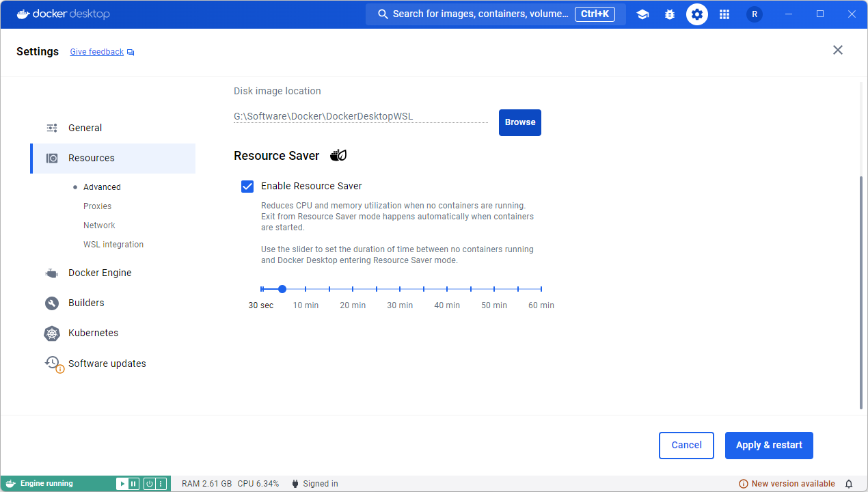Image resolution: width=868 pixels, height=492 pixels.
Task: Click the Resource Saver heading
Action: pos(277,156)
